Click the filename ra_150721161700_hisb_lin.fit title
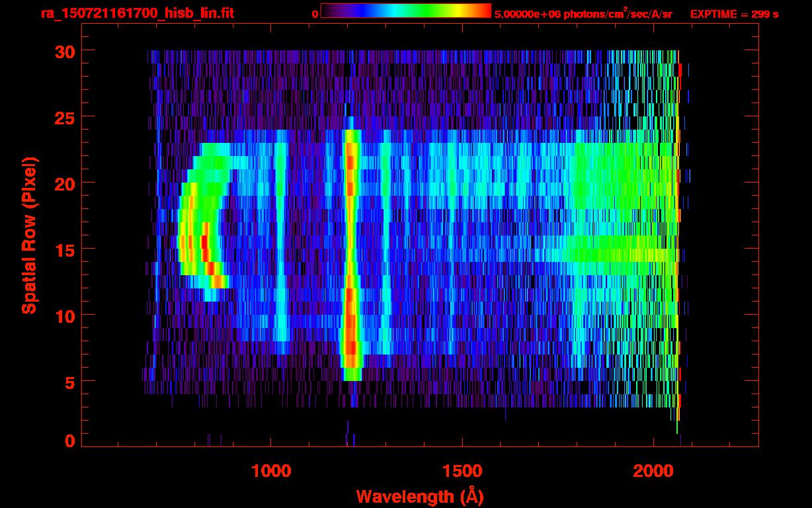This screenshot has width=812, height=508. (x=138, y=13)
